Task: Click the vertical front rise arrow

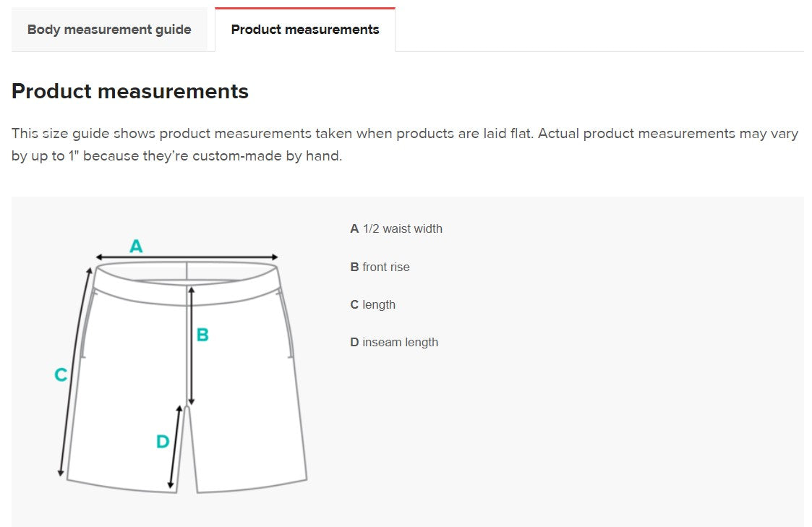Action: [191, 346]
